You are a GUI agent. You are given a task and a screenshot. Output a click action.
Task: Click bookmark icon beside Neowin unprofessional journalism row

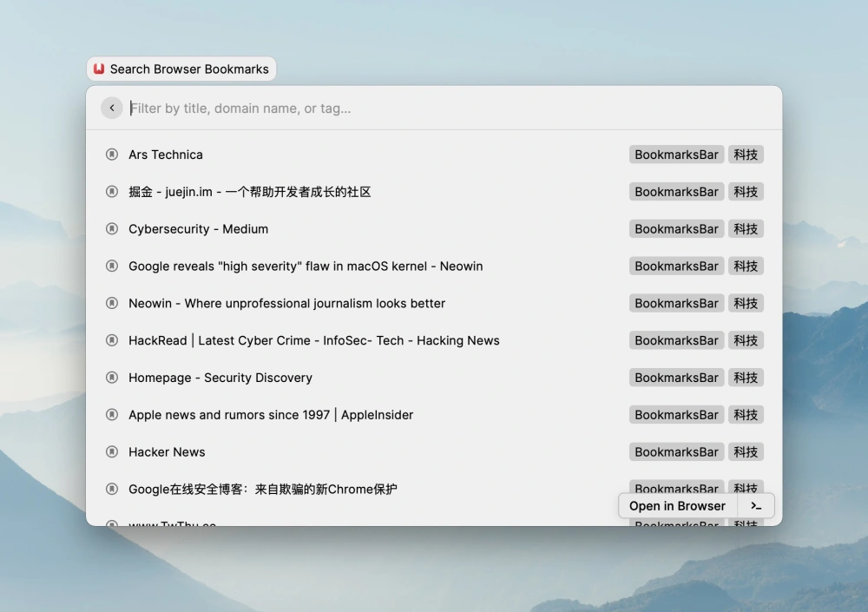pyautogui.click(x=112, y=303)
